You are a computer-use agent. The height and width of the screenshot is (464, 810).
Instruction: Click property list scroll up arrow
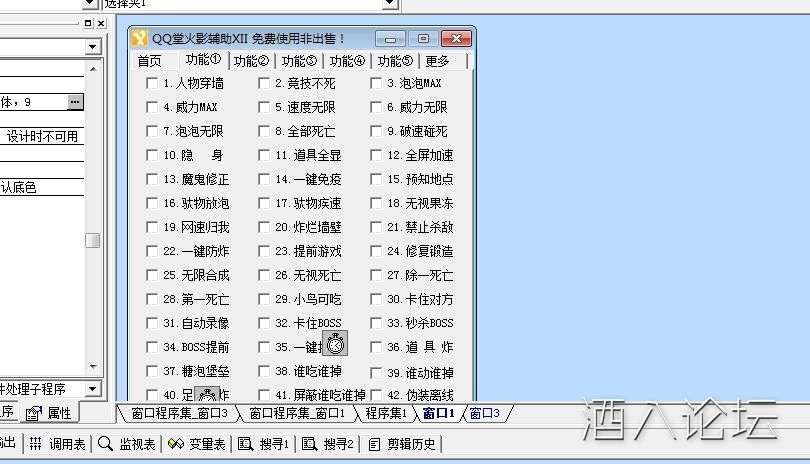click(92, 69)
